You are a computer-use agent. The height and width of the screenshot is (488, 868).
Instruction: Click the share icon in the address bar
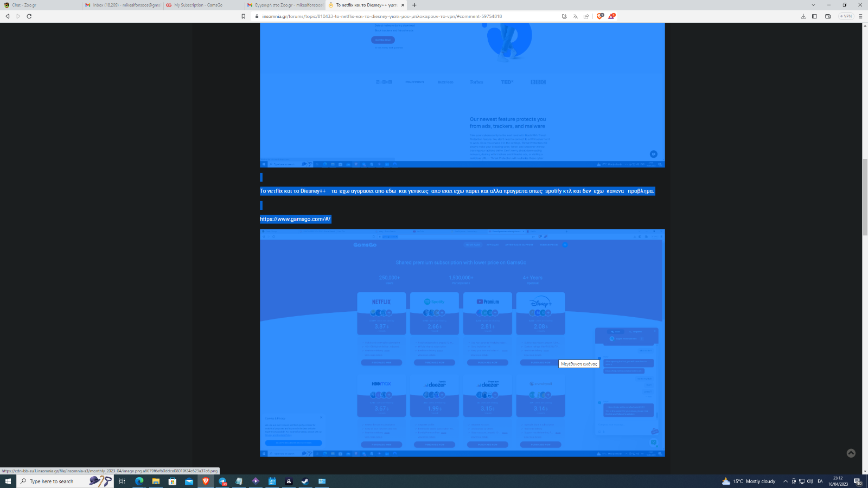tap(586, 16)
